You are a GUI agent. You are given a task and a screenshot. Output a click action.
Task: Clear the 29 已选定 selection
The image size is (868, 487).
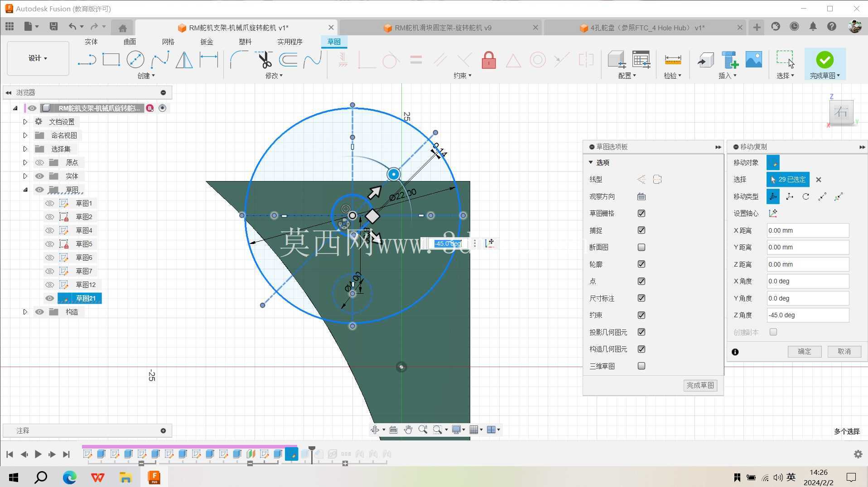pos(818,180)
